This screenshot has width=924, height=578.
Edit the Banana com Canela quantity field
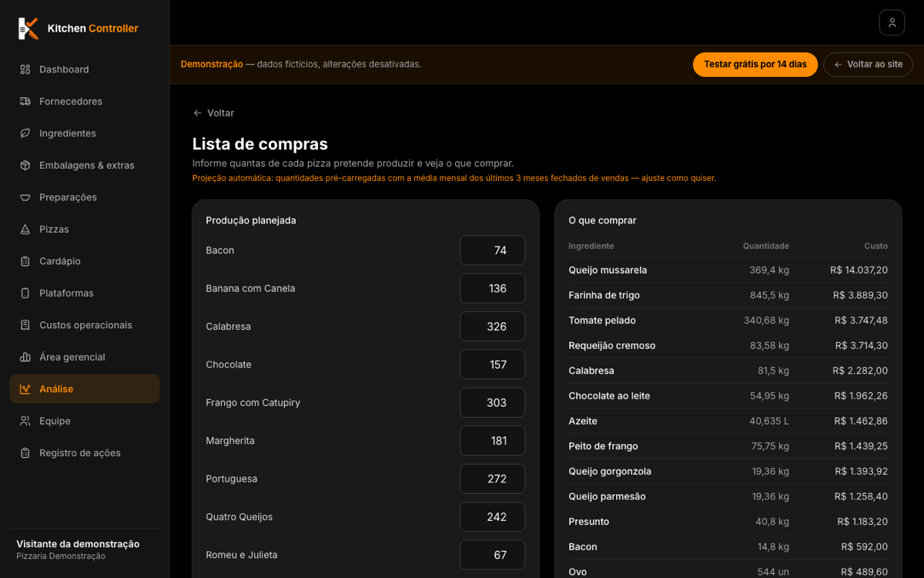[493, 288]
